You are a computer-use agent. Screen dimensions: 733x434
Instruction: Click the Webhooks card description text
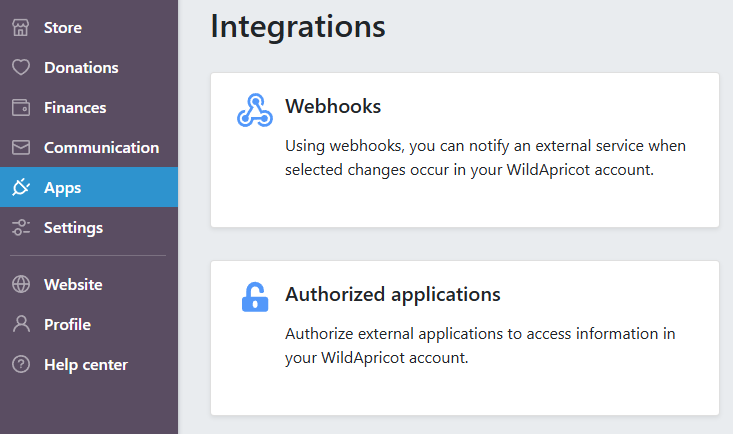coord(485,158)
